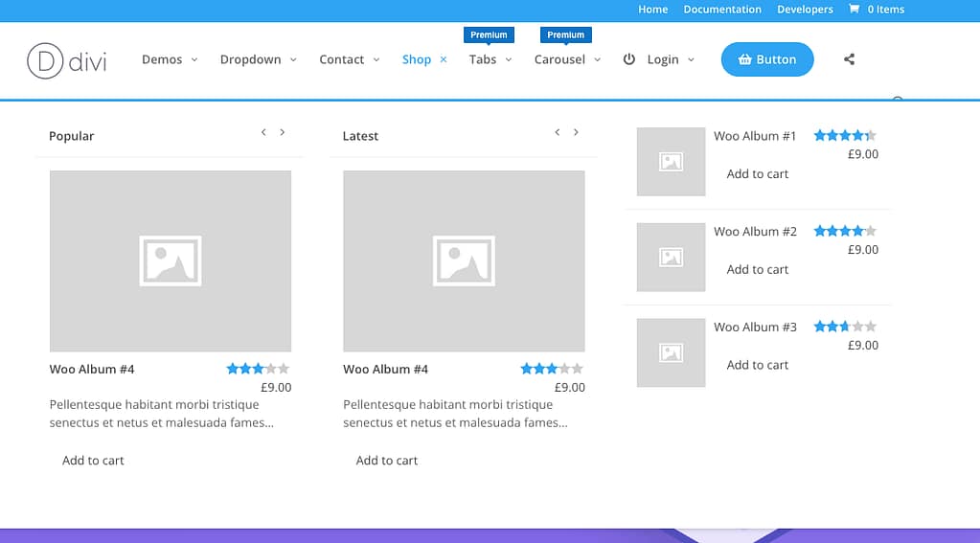Open the shopping cart icon in top bar
The width and height of the screenshot is (980, 543).
point(854,10)
